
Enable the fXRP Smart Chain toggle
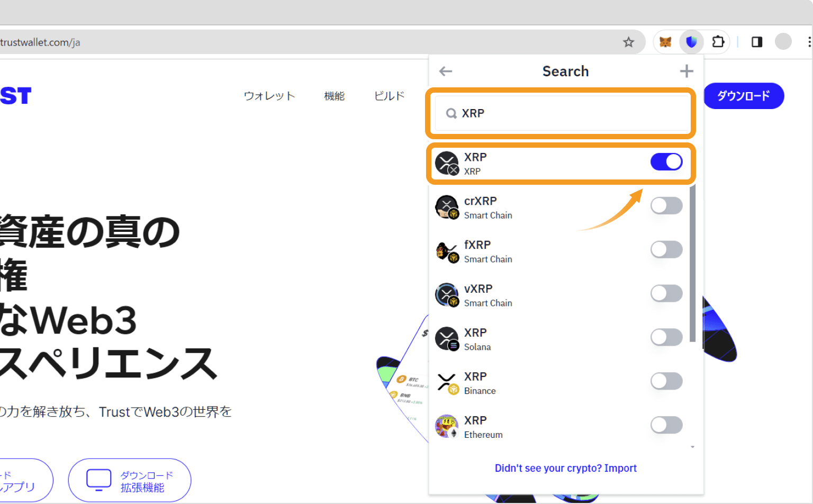point(666,250)
